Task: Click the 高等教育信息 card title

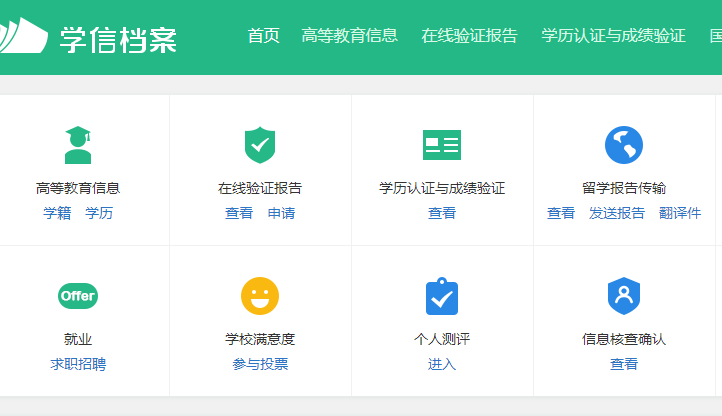Action: 78,188
